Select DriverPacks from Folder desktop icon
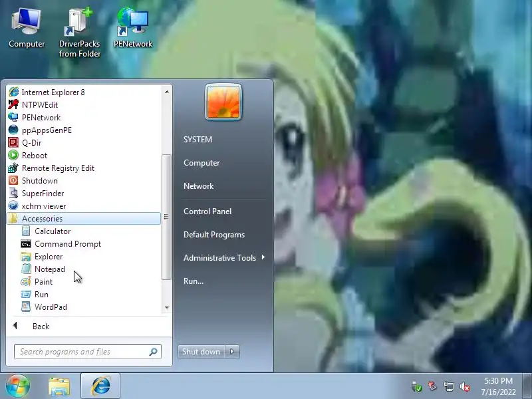 (x=79, y=33)
